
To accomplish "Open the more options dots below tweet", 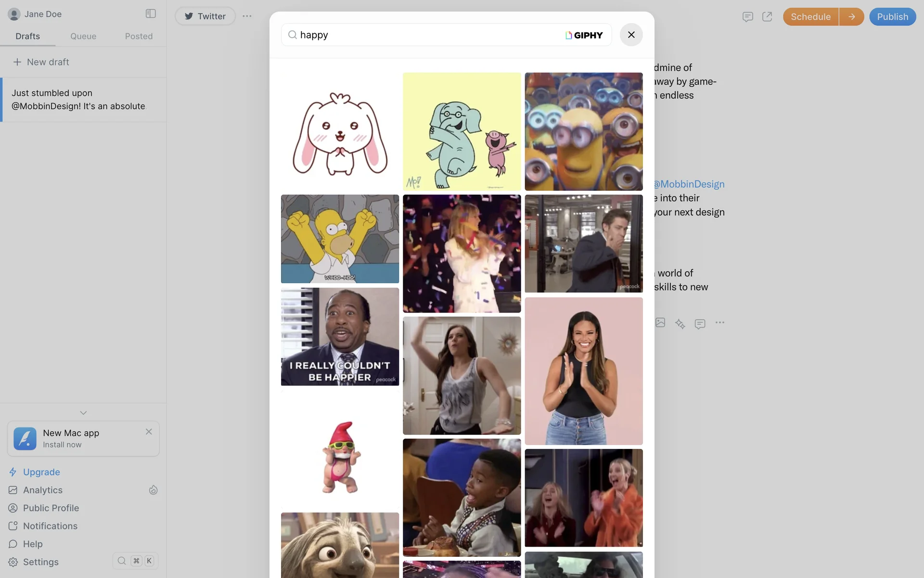I will [x=719, y=323].
